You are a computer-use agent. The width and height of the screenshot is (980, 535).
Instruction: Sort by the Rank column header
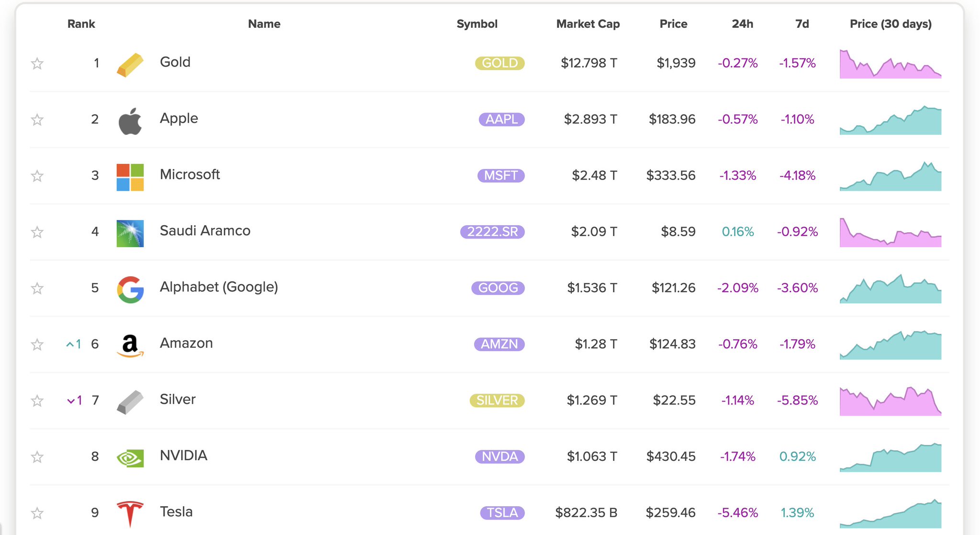click(x=81, y=24)
